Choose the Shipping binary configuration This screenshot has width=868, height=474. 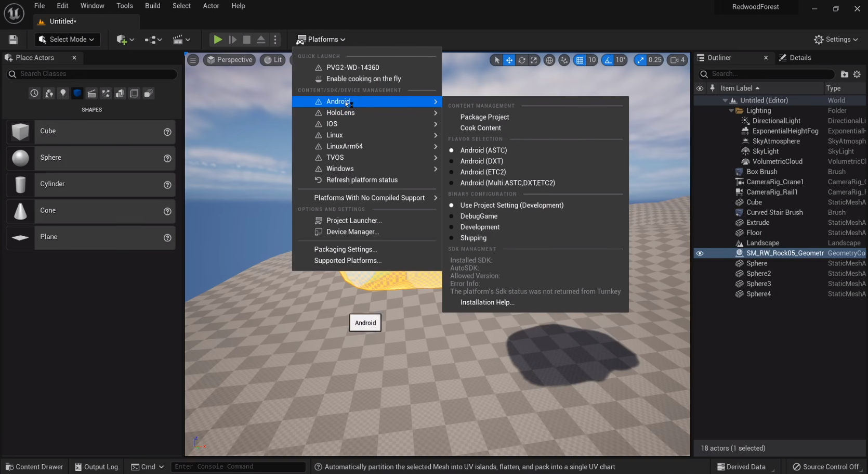pos(473,238)
